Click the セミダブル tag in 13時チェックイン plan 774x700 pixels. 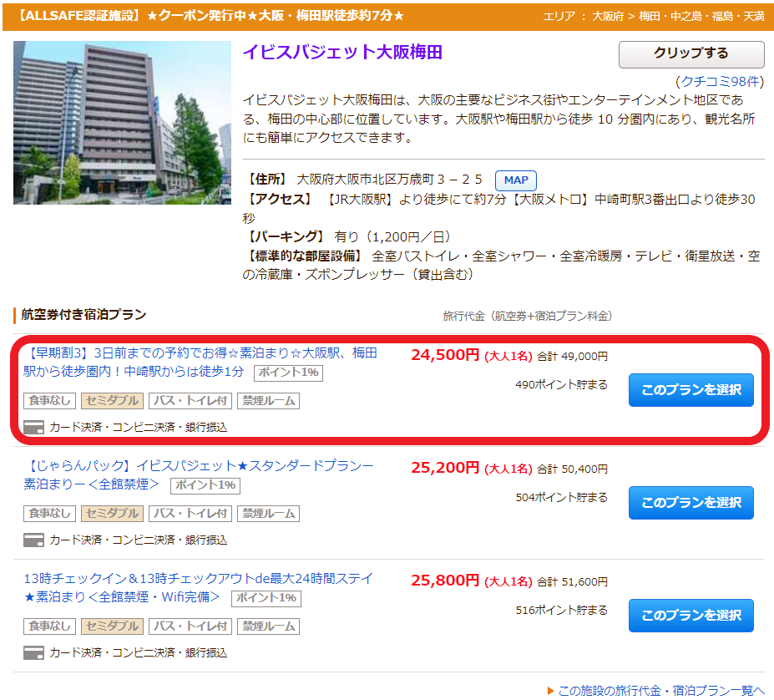pos(112,626)
